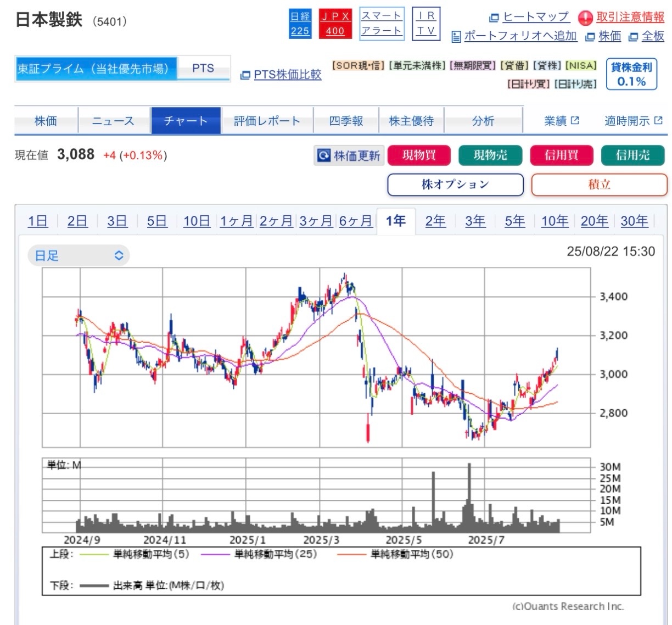Open the 評価レポート tab
Viewport: 672px width, 625px height.
(x=267, y=121)
